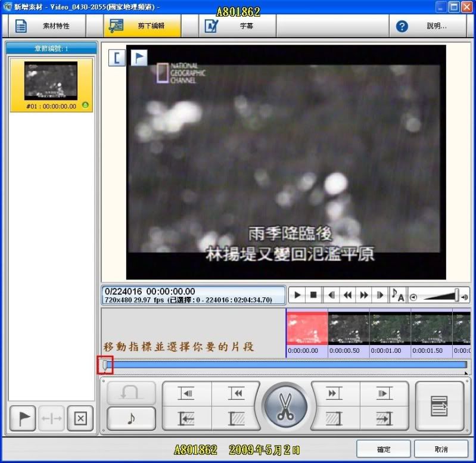
Task: Click the music note audio button
Action: click(x=131, y=419)
